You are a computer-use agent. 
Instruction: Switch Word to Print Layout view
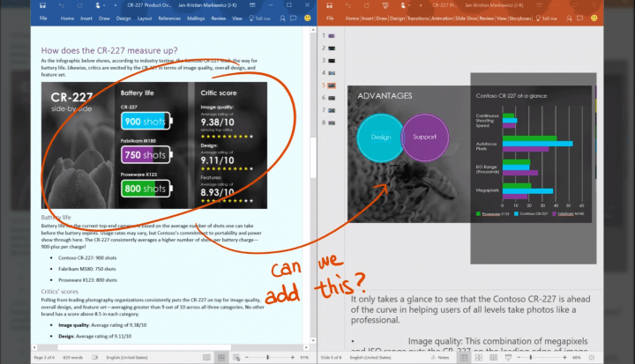pyautogui.click(x=221, y=358)
